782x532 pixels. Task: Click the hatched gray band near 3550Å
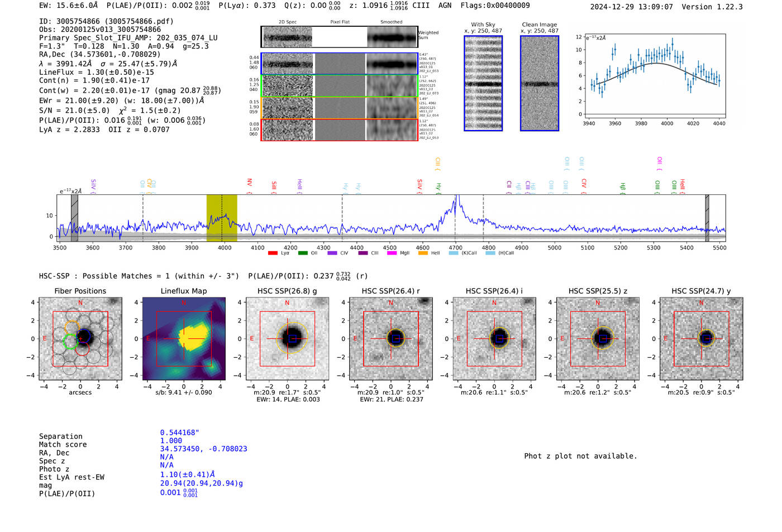coord(74,218)
